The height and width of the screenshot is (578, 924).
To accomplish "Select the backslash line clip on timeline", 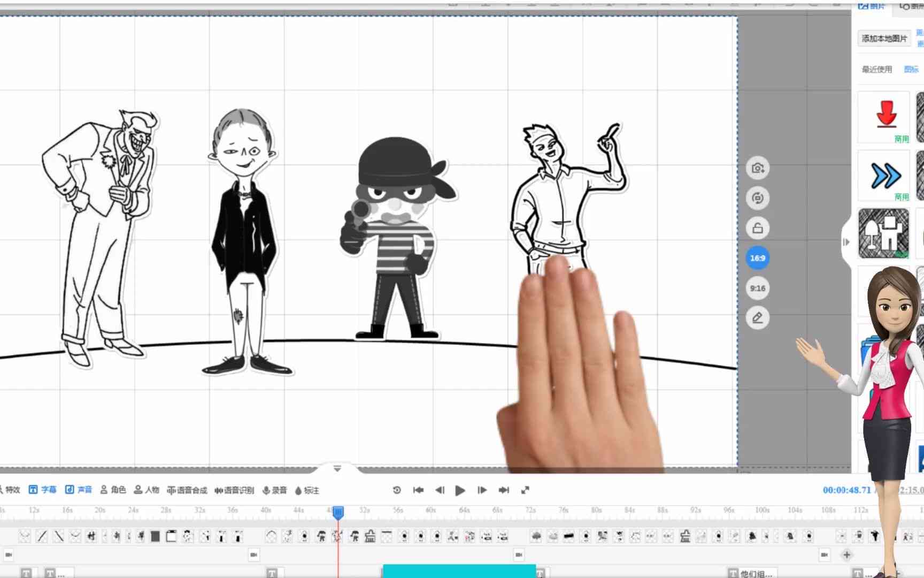I will [59, 536].
